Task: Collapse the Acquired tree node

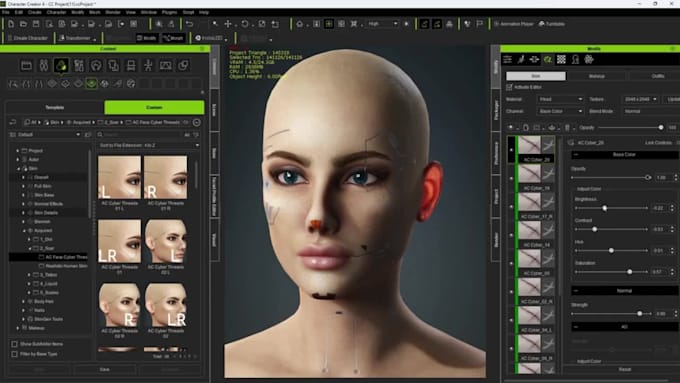Action: pos(24,231)
